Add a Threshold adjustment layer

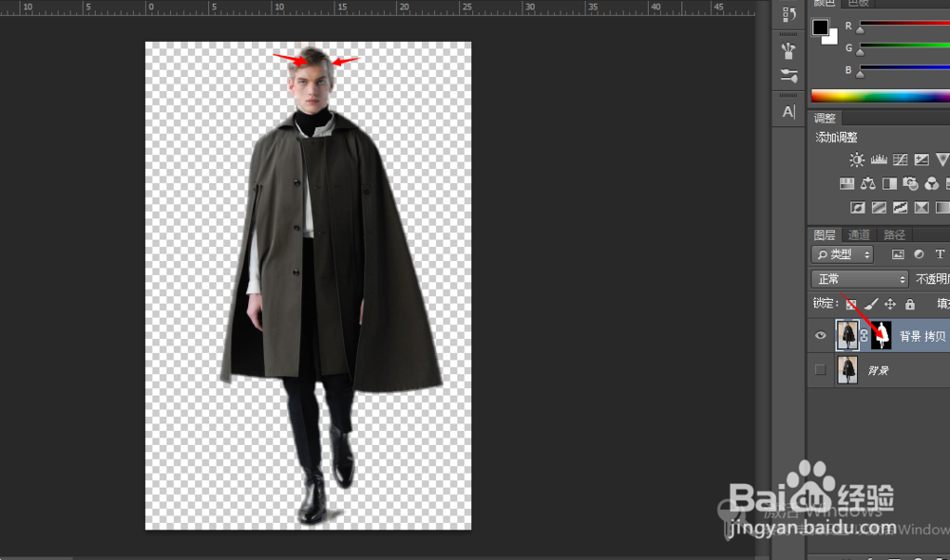[x=901, y=208]
